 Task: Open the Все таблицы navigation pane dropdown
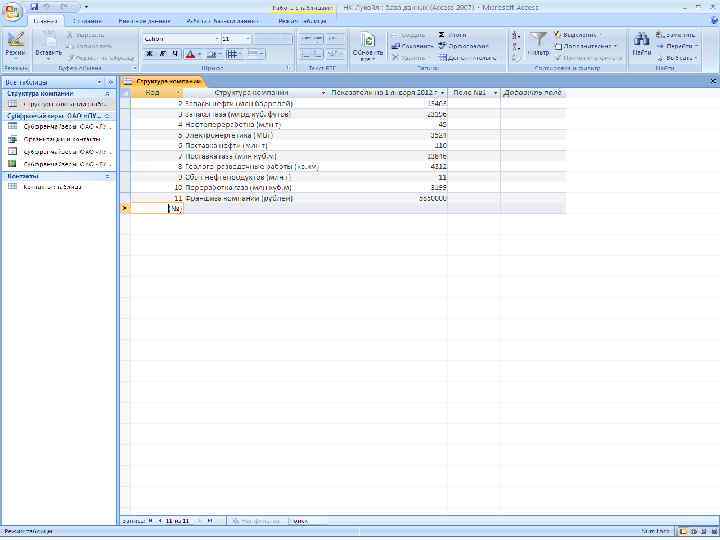99,82
